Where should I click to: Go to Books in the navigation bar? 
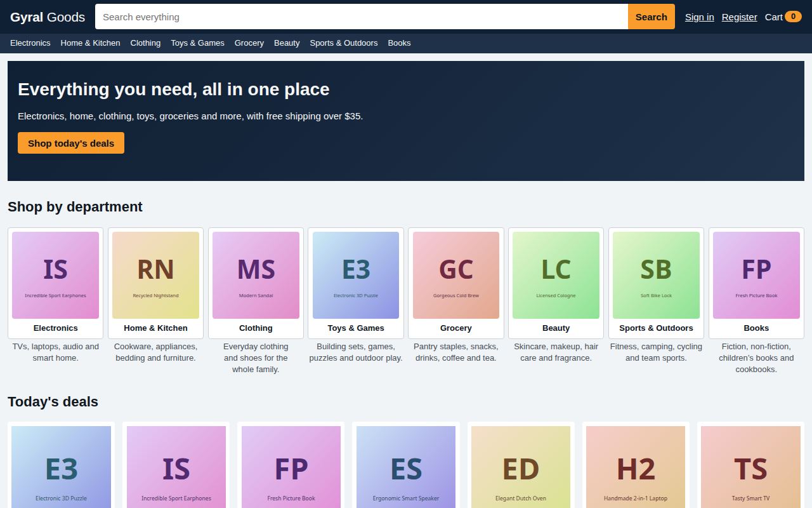pyautogui.click(x=399, y=43)
